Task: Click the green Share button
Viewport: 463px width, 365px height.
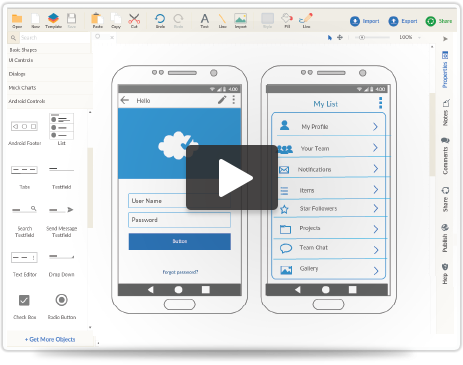Action: 439,21
